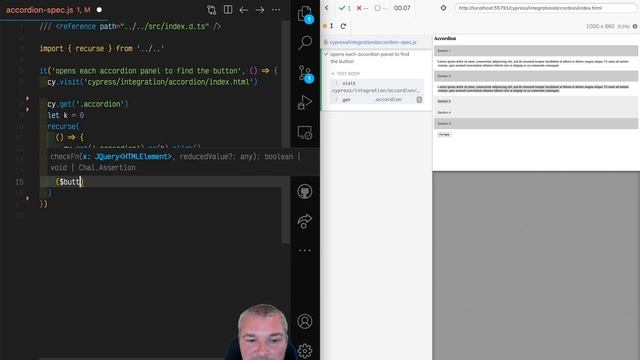
Task: Click the viewport info icon beside 1000 x 660
Action: pos(635,27)
